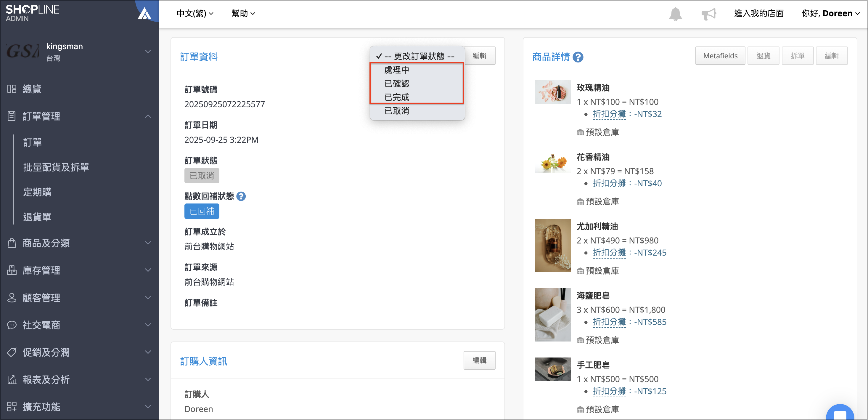Expand the 促銷及分潤 menu chevron
Image resolution: width=868 pixels, height=420 pixels.
[x=148, y=352]
